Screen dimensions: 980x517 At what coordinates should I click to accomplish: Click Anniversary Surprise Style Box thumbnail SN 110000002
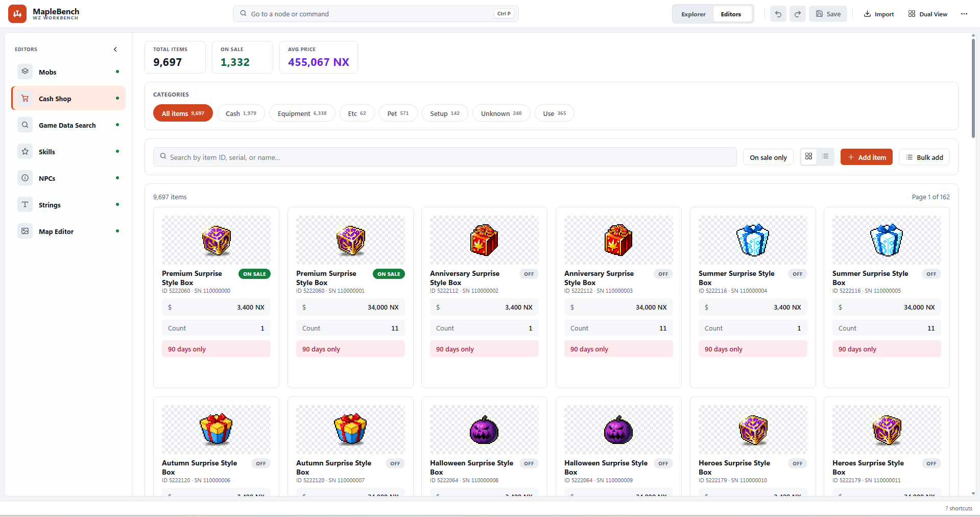pyautogui.click(x=484, y=240)
